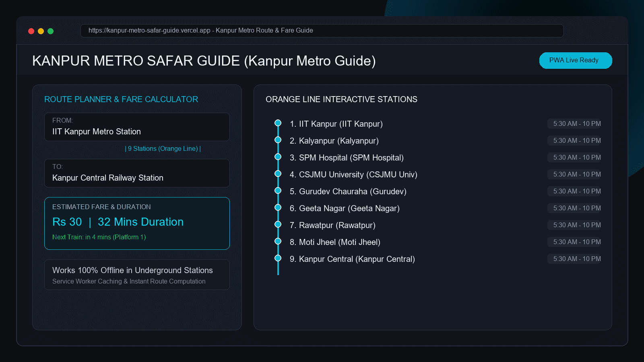Click 'Works 100% Offline in Underground Stations' card
The height and width of the screenshot is (362, 644).
pyautogui.click(x=137, y=275)
